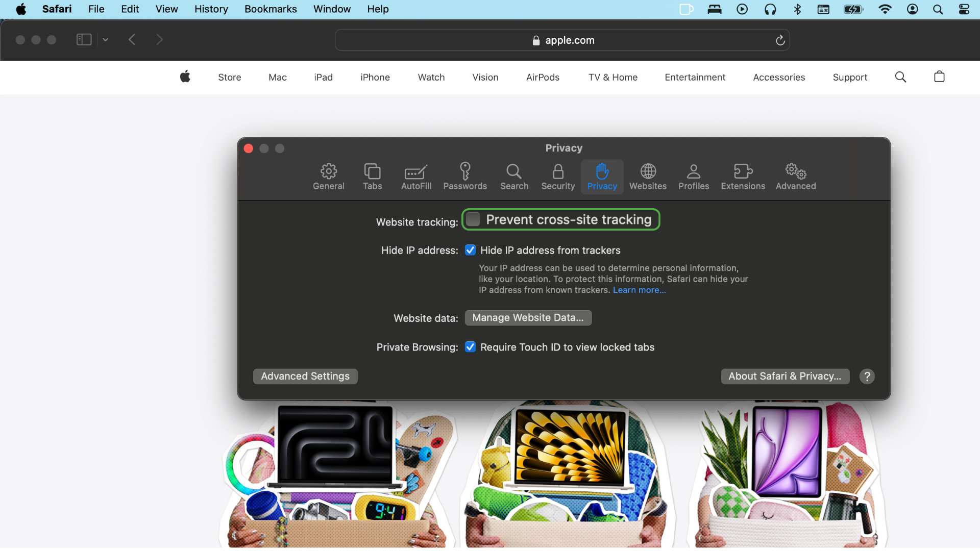Open the bed Focus menu bar icon
Screen dimensions: 980x551
(x=715, y=9)
